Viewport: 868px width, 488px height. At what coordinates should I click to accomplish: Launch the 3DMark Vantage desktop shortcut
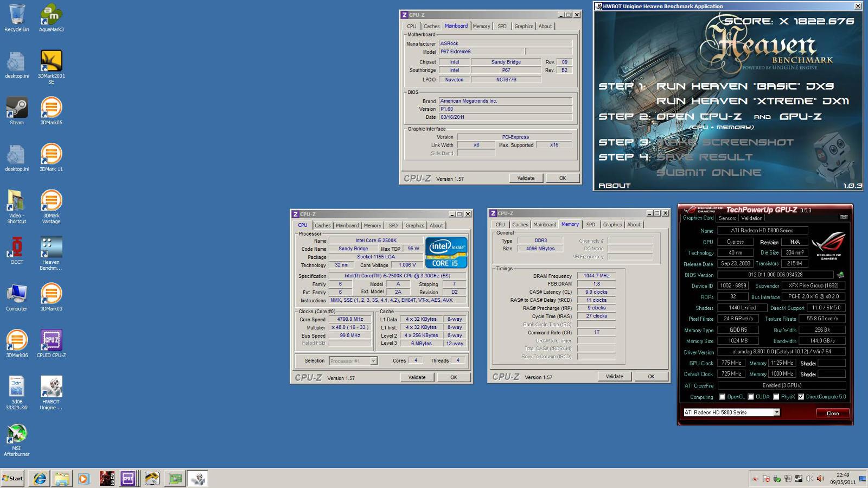pyautogui.click(x=51, y=207)
